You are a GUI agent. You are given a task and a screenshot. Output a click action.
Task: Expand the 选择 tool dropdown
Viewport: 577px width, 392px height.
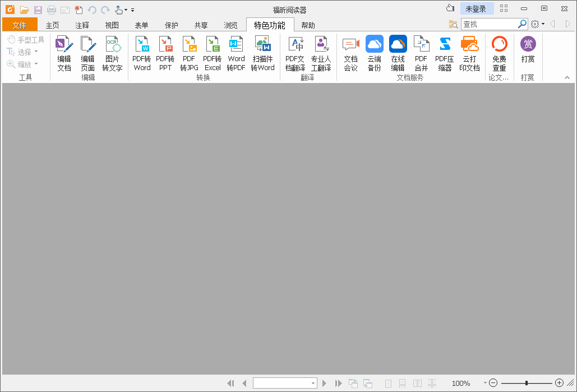36,52
